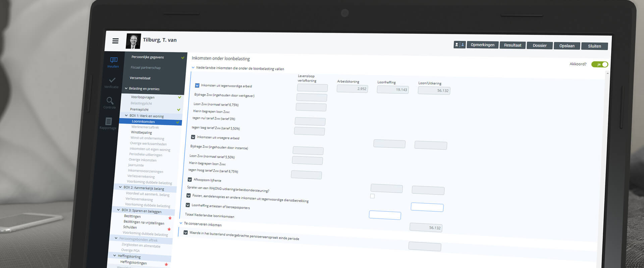Viewport: 644px width, 268px height.
Task: Click the Fooien Loon/Uitkering input field
Action: [427, 207]
